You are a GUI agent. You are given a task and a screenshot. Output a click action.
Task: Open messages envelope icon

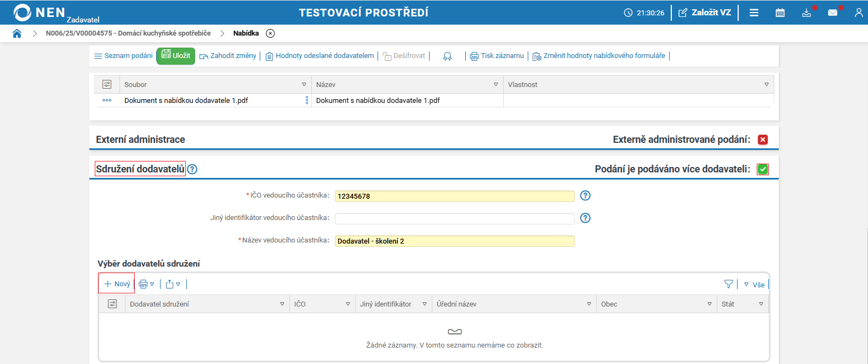[x=833, y=13]
